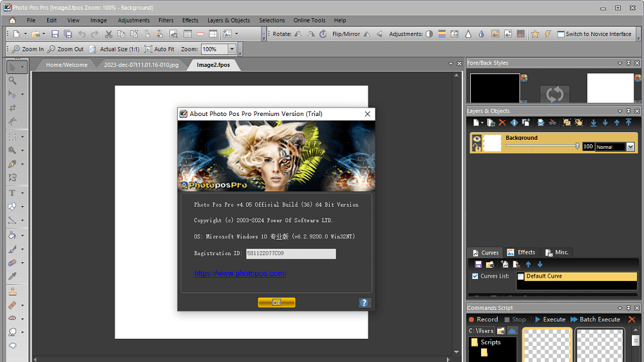Click the Zoom In toolbar button
644x362 pixels.
27,49
